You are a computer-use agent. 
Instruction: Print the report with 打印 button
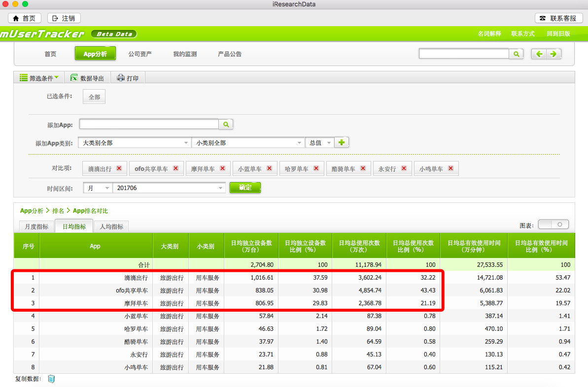[x=128, y=78]
